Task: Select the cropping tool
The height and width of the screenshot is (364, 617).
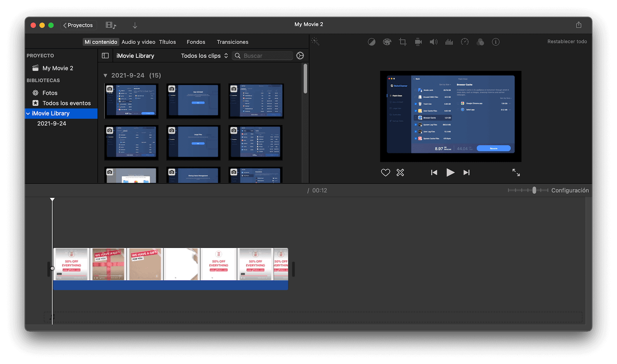Action: [x=402, y=42]
